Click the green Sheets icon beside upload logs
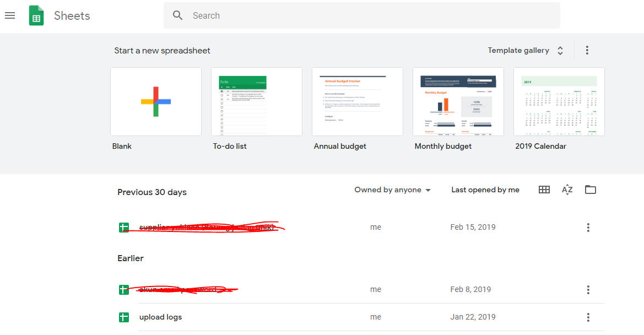 123,317
